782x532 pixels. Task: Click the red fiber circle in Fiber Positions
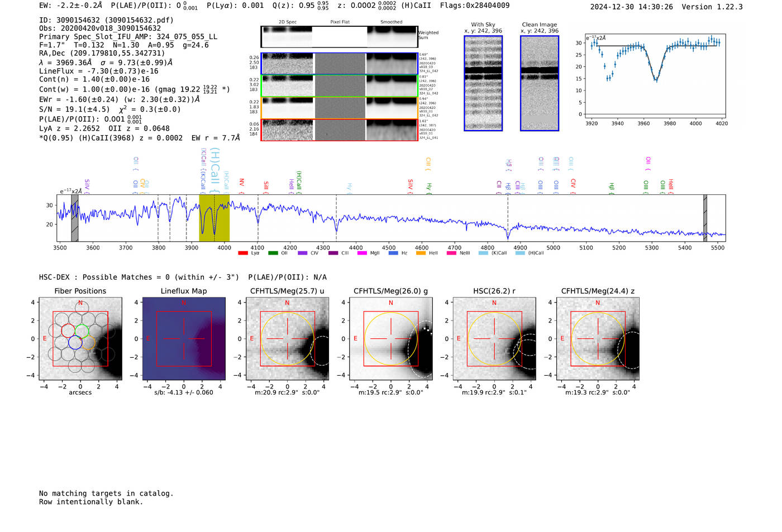click(x=68, y=330)
